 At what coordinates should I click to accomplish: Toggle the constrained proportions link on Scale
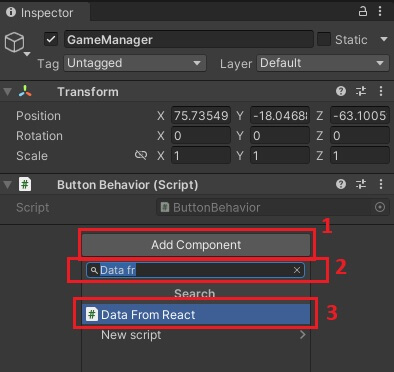click(141, 155)
